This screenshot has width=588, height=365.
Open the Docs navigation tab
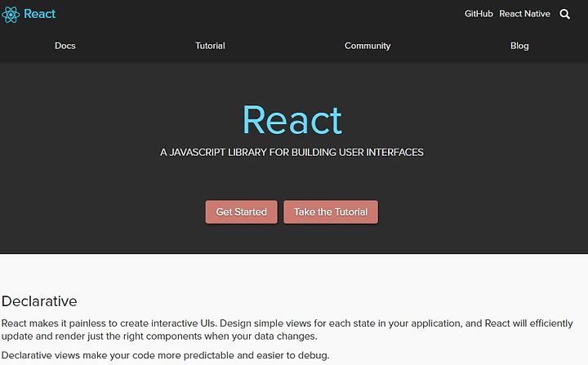click(x=65, y=46)
